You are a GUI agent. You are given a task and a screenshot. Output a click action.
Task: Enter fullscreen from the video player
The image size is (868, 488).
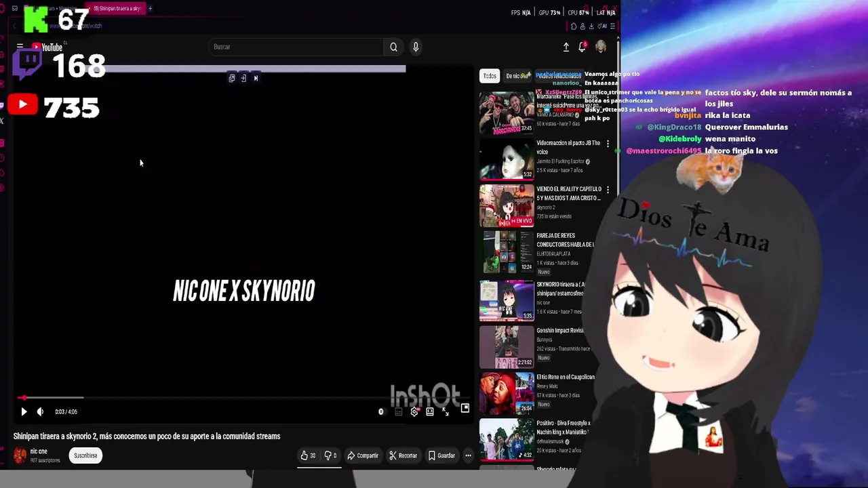point(446,411)
